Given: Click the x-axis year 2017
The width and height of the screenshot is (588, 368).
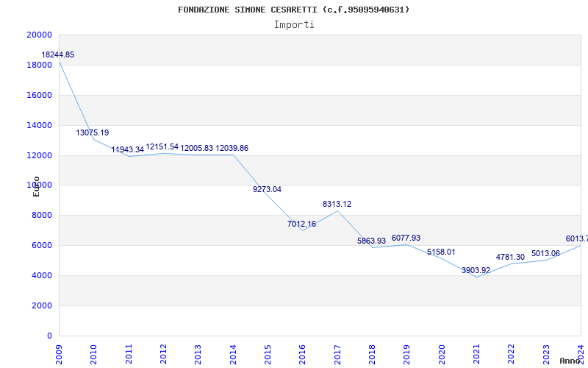Looking at the screenshot, I should 337,354.
